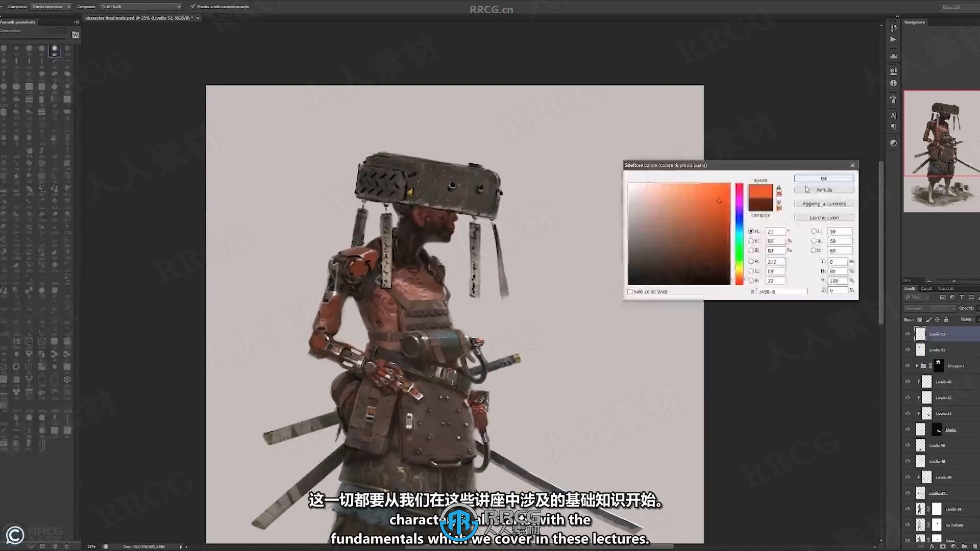Select the S saturation radio button
The width and height of the screenshot is (980, 551).
751,241
